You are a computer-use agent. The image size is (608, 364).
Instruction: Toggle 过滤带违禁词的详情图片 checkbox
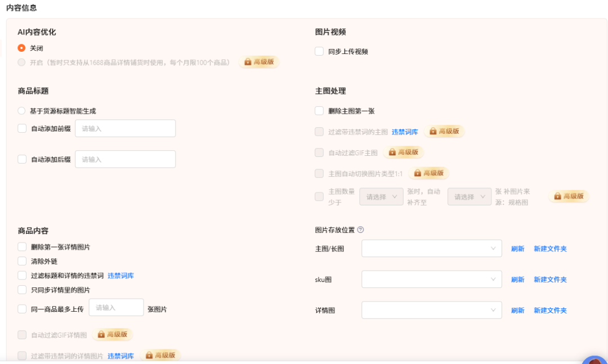(x=22, y=356)
